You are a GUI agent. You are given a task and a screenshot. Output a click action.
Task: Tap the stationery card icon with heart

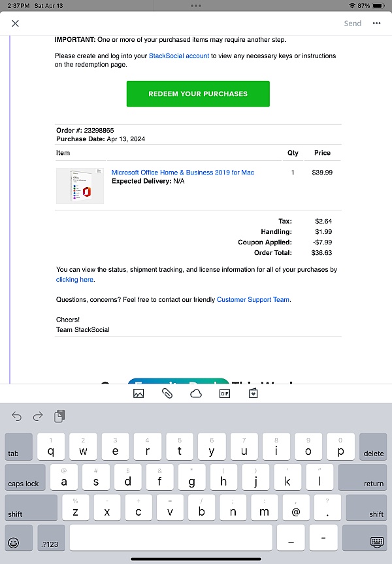[253, 393]
